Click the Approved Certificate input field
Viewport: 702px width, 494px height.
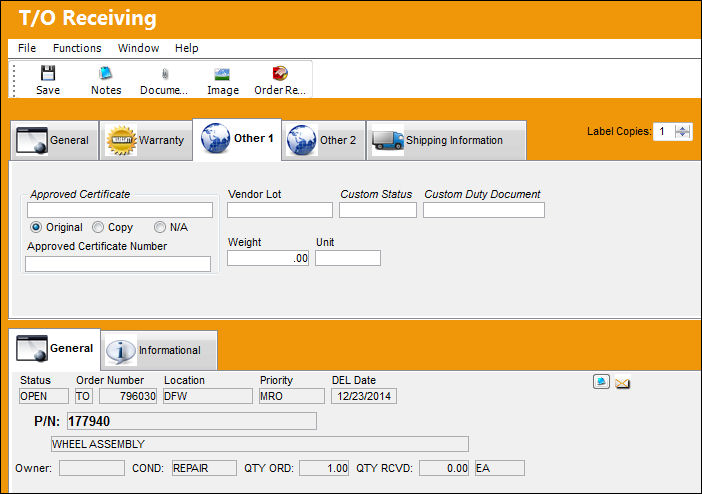(120, 210)
